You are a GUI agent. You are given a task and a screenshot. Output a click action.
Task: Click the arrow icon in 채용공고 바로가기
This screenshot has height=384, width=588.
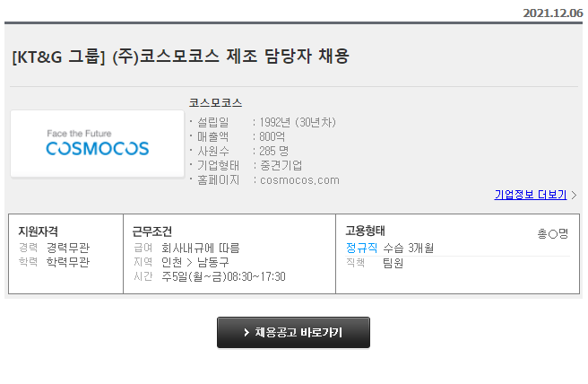(246, 333)
